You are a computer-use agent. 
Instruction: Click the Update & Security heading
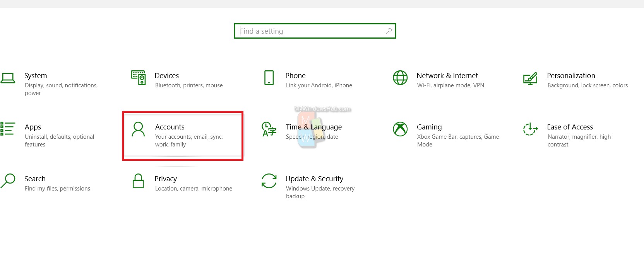pos(315,179)
